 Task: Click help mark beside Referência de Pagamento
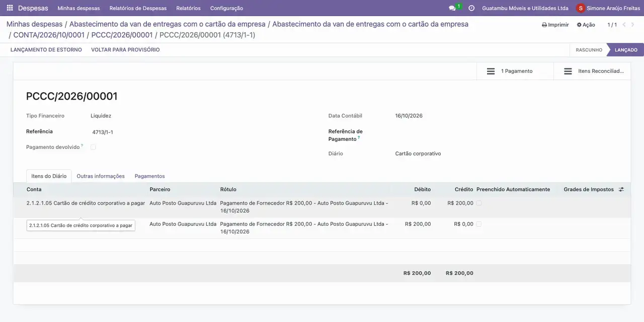click(359, 137)
